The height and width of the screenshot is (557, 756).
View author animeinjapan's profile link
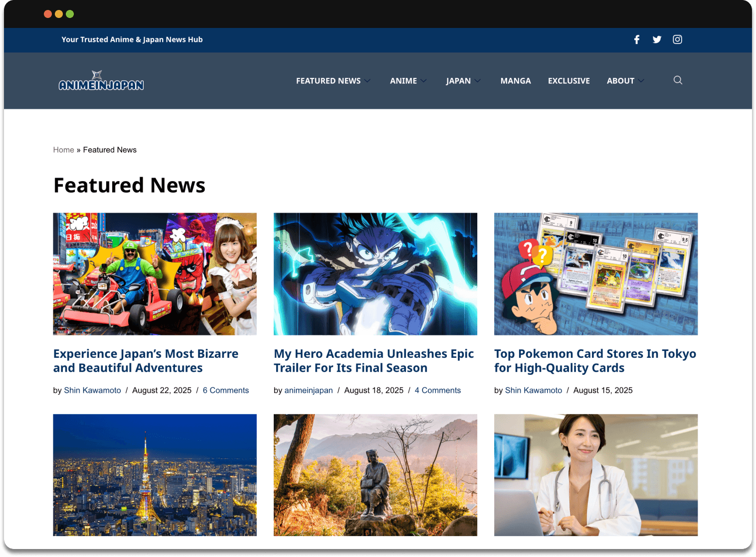tap(308, 390)
